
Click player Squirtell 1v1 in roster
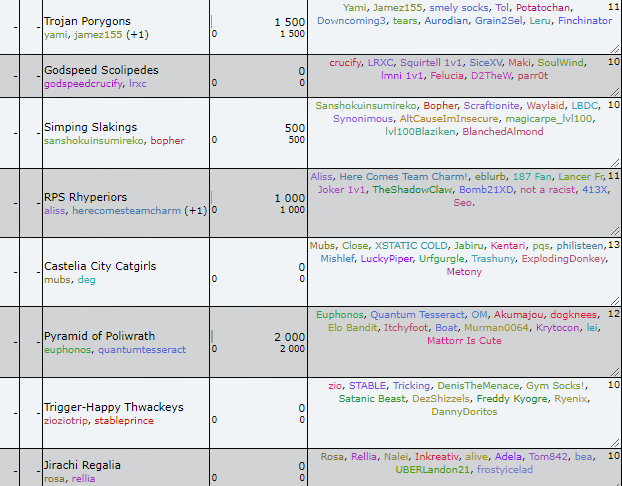coord(432,63)
